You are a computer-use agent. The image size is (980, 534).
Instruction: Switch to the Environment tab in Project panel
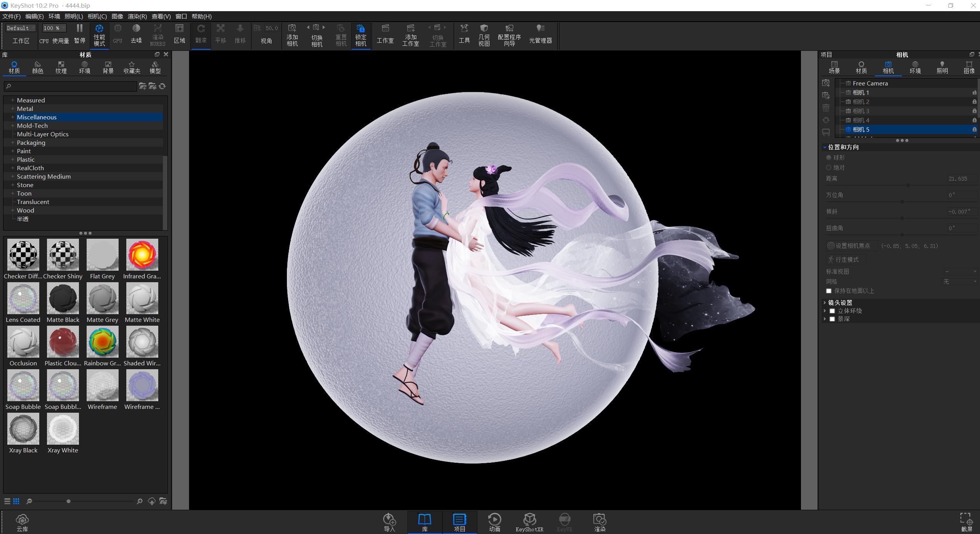915,67
